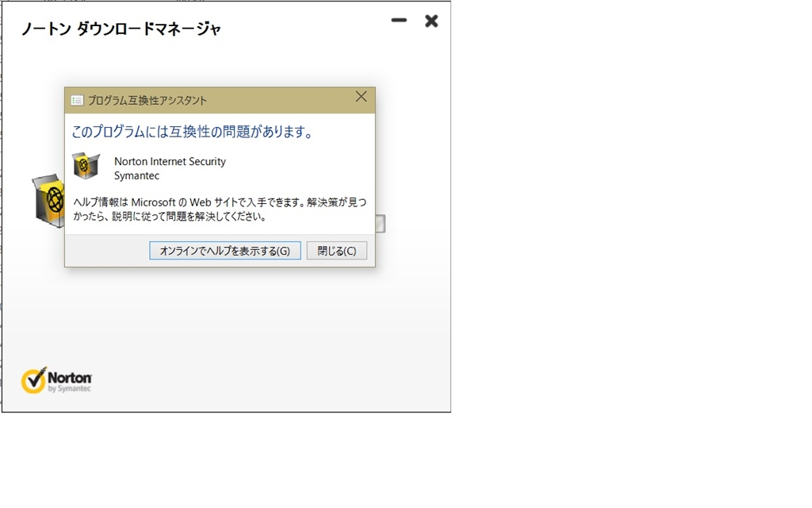Click the ノートン ダウンロードマネージャ window title
The height and width of the screenshot is (508, 812).
click(x=121, y=29)
